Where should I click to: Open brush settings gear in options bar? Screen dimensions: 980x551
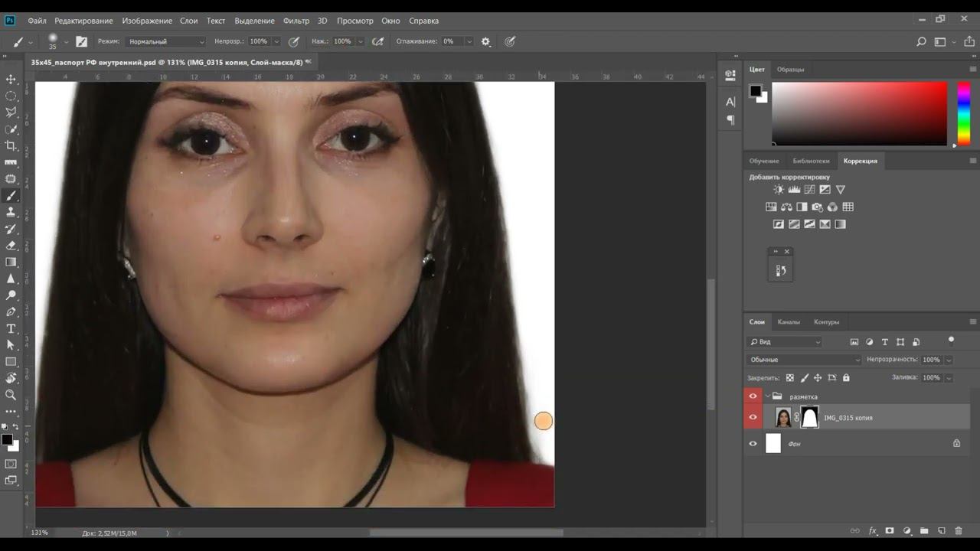point(485,41)
